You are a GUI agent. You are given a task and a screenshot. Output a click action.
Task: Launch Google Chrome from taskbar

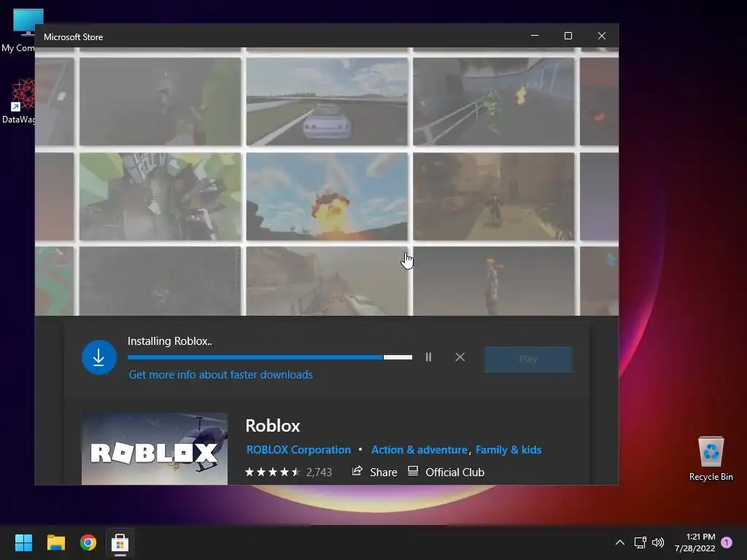[88, 542]
